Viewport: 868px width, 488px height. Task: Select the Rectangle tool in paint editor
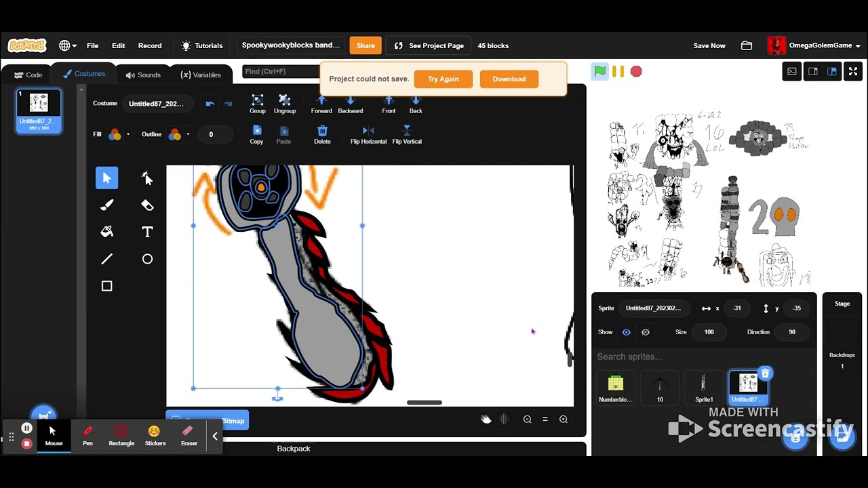coord(106,286)
